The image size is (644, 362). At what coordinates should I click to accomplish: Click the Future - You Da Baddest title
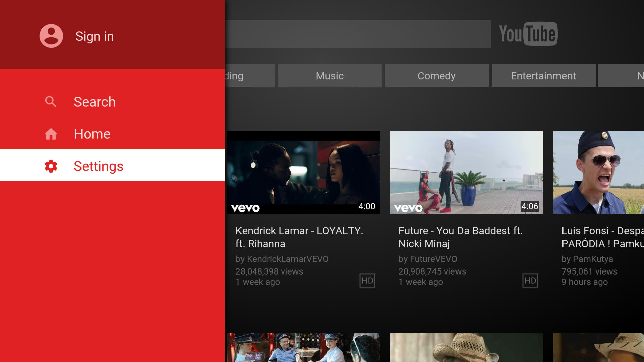[461, 237]
